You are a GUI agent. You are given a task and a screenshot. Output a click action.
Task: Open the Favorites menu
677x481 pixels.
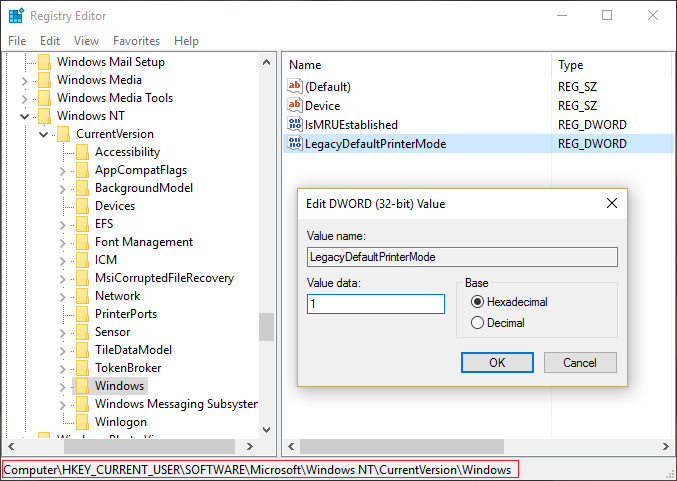click(x=136, y=41)
